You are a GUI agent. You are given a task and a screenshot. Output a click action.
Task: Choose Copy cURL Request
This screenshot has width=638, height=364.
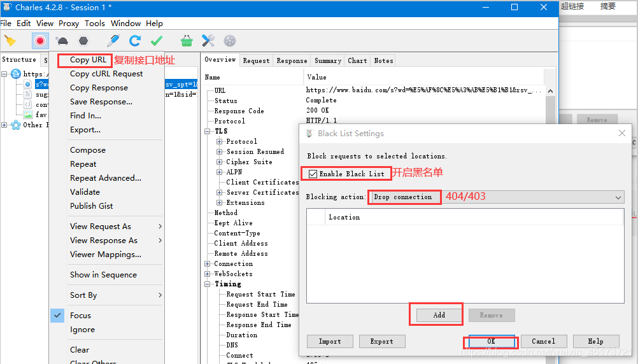(x=106, y=74)
